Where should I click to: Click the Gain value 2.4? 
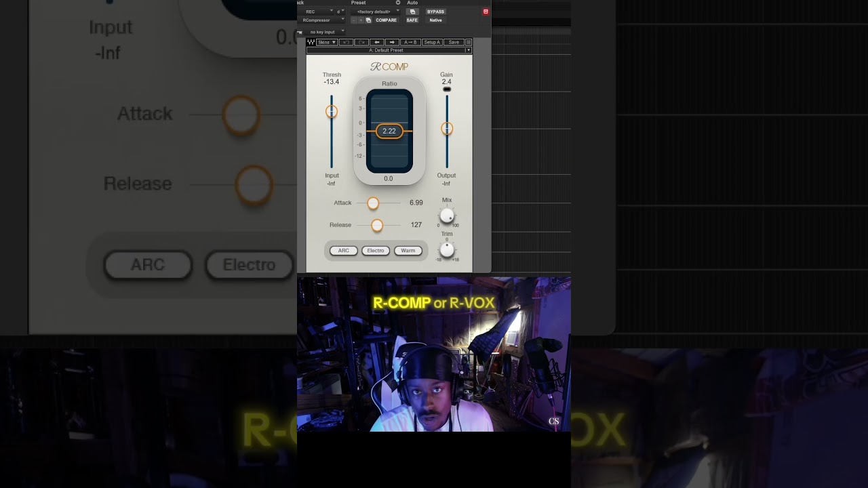[x=446, y=82]
